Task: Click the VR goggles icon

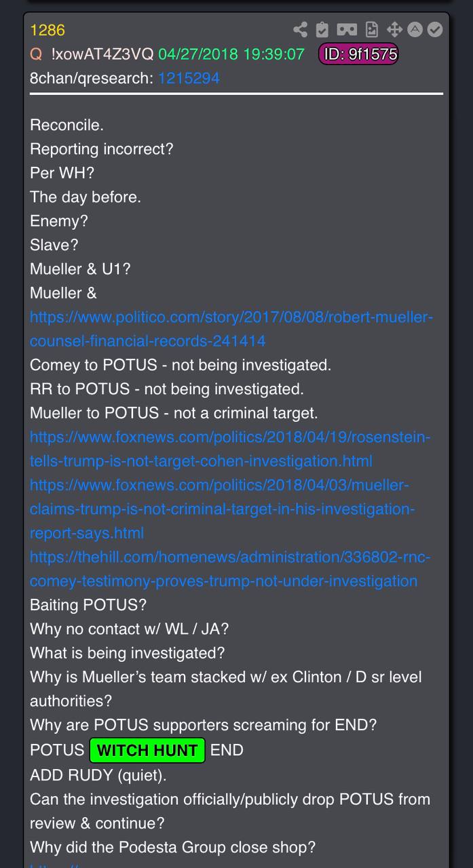Action: pos(347,30)
